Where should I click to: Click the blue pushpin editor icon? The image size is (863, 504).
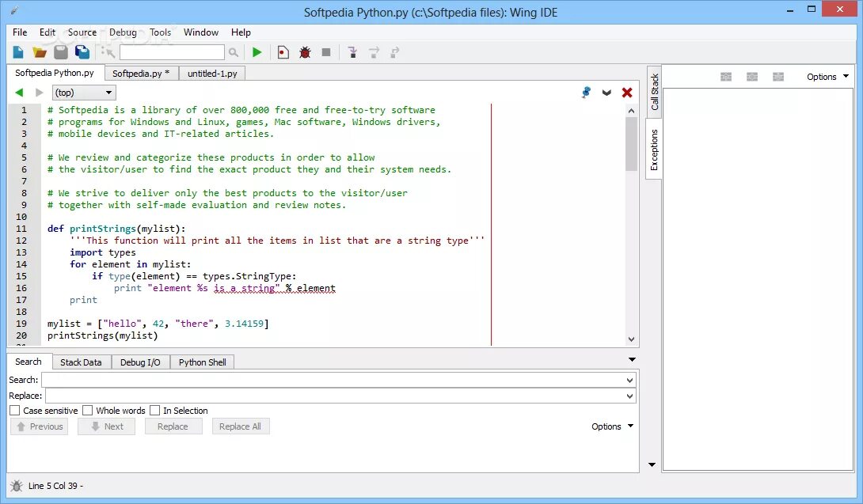586,93
